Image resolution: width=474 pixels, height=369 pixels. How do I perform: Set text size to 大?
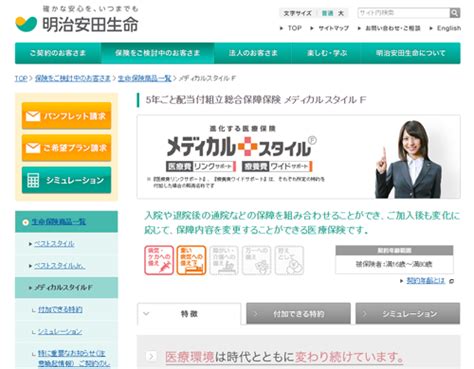point(341,13)
